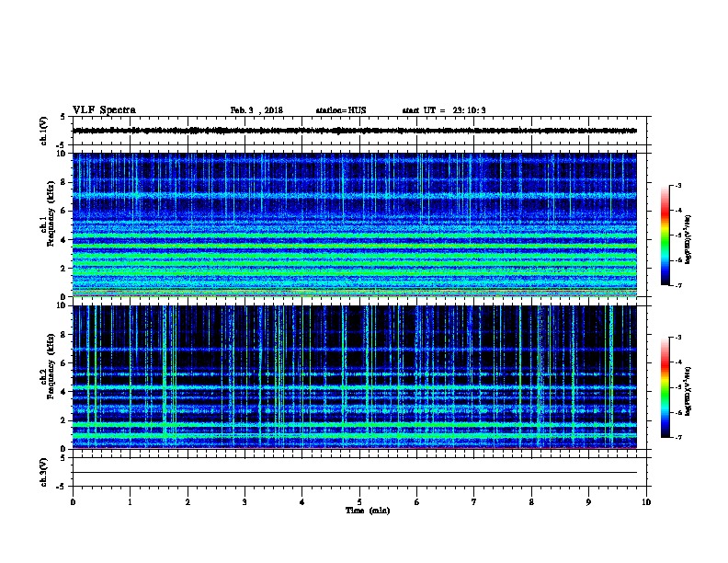Click the "4" frequency tick on ch.1 spectrogram
The image size is (728, 563).
(x=63, y=240)
